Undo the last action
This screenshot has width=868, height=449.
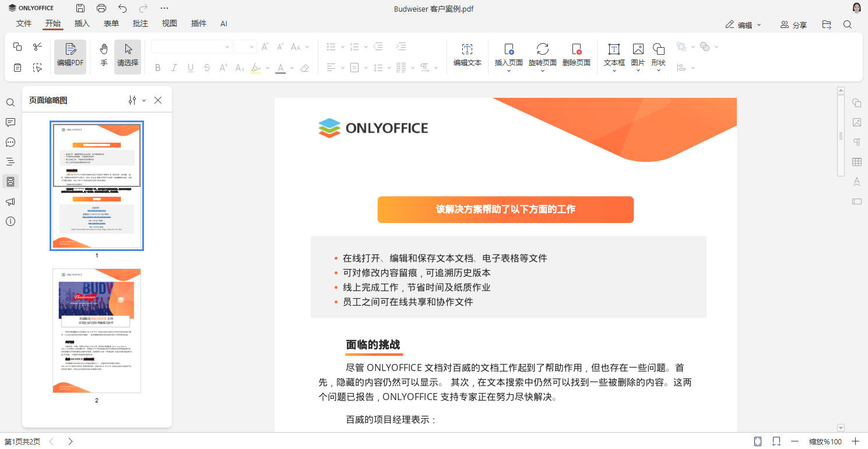pyautogui.click(x=122, y=8)
